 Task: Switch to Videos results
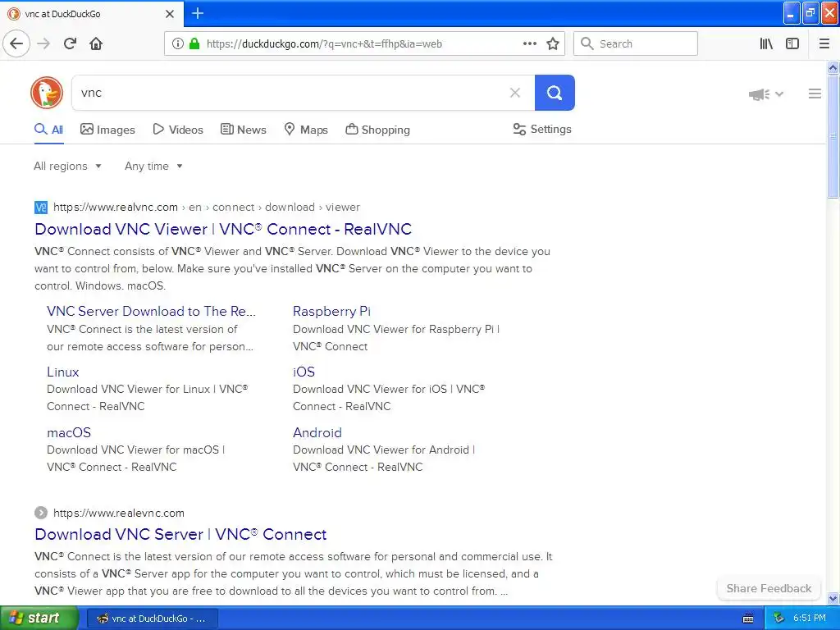(x=178, y=130)
